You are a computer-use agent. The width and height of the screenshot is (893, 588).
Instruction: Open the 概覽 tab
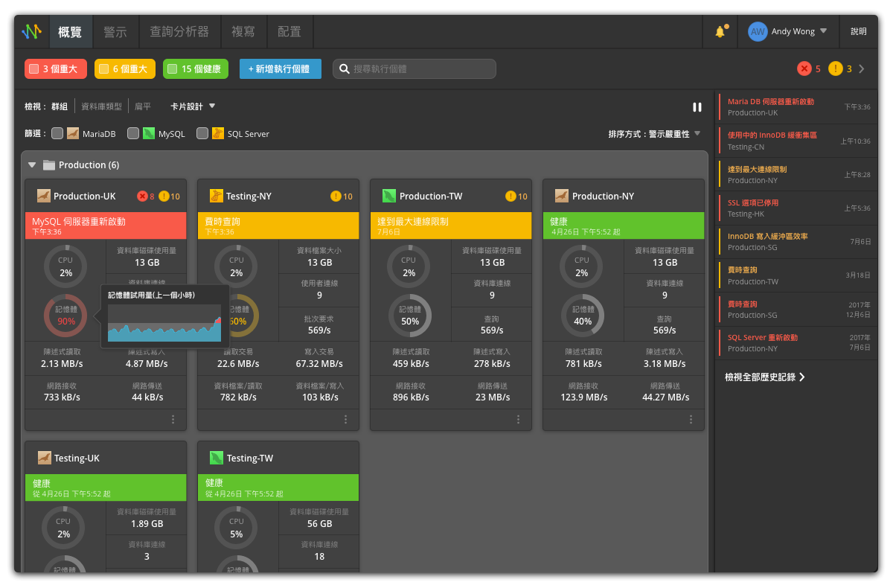pos(70,31)
